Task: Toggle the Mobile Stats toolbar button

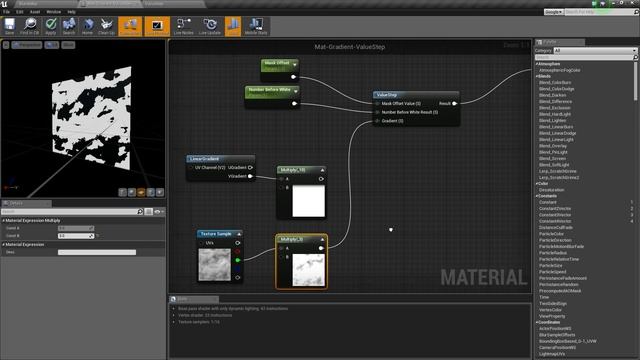Action: [x=256, y=26]
